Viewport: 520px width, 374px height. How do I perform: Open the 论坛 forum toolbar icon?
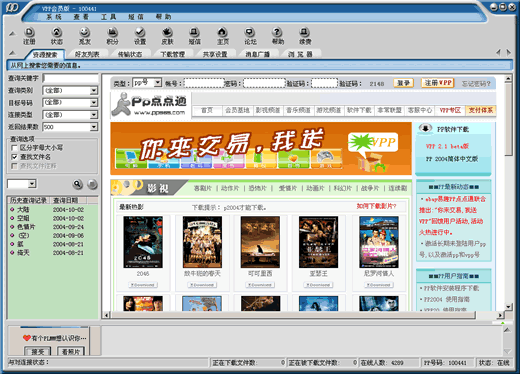[x=250, y=36]
